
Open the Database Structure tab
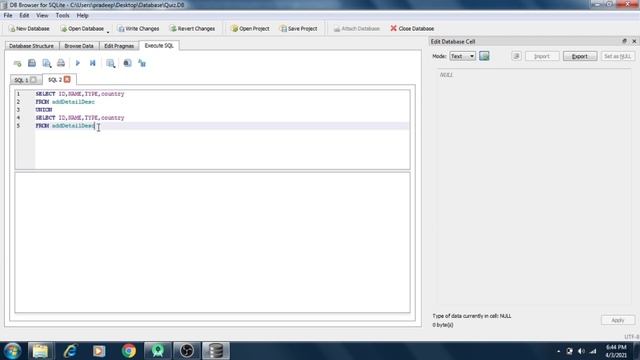tap(31, 46)
